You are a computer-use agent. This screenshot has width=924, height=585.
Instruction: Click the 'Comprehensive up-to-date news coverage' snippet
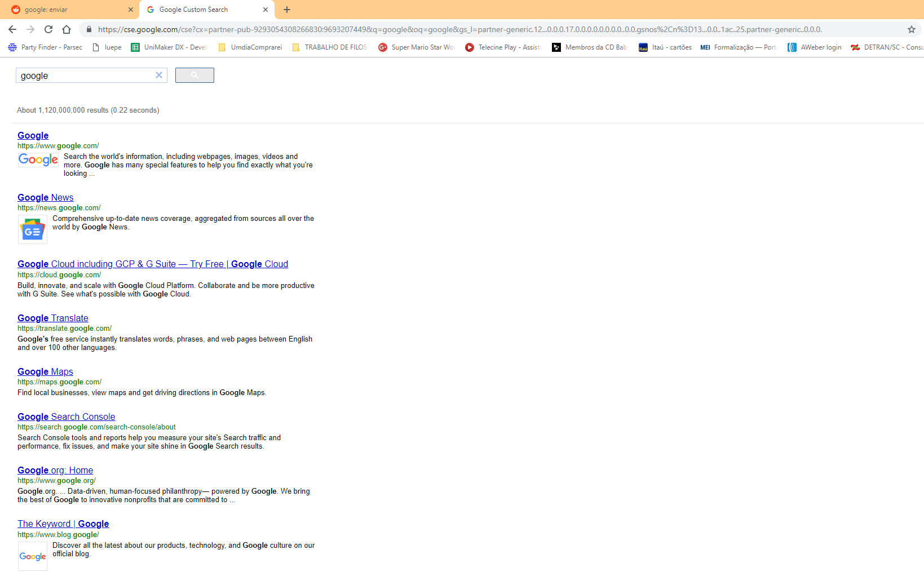pos(183,223)
